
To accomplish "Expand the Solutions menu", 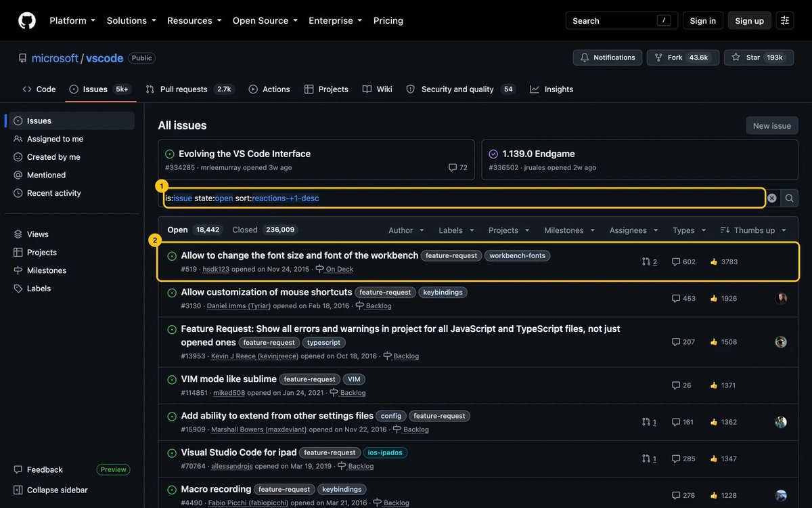I will 131,20.
